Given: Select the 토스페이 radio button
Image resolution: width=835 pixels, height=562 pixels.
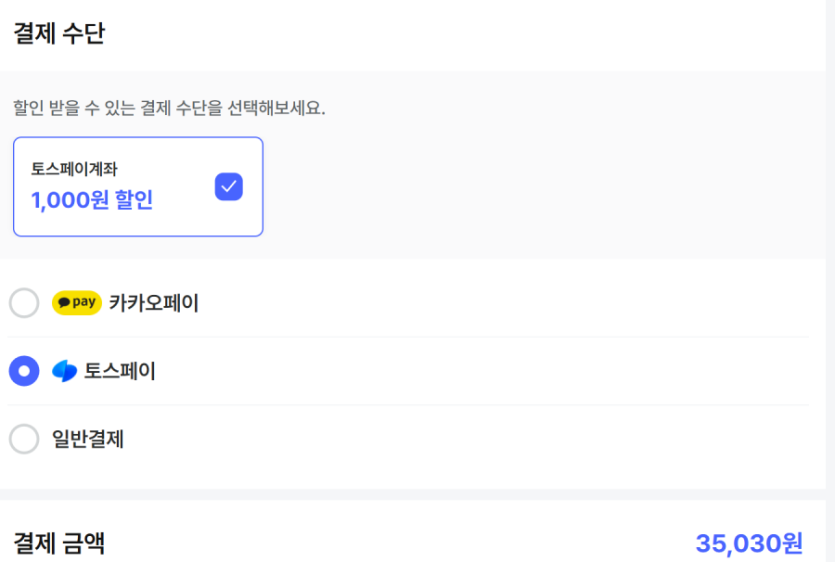Looking at the screenshot, I should (x=24, y=371).
